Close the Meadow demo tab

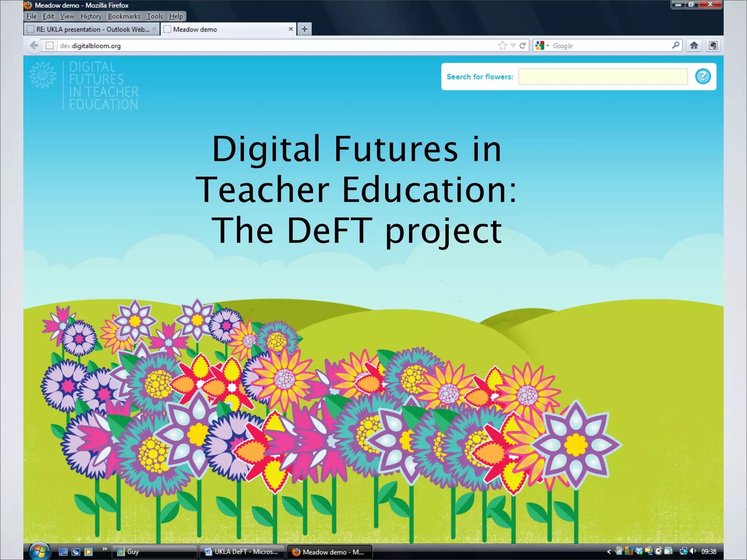[291, 29]
